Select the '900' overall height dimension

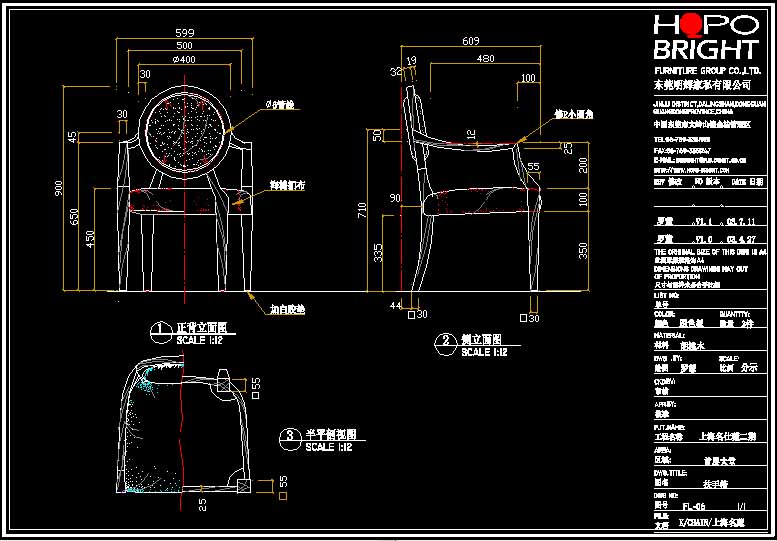(x=59, y=188)
